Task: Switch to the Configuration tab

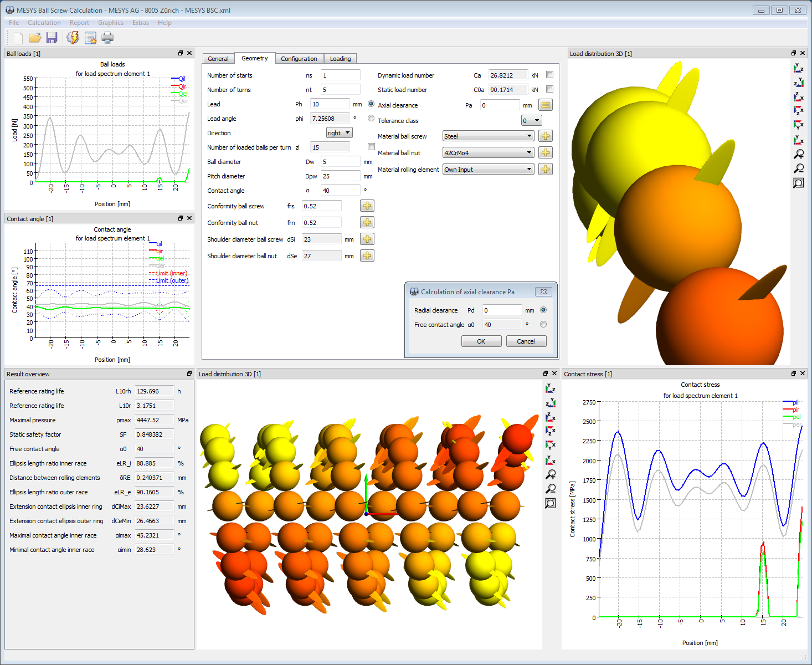Action: tap(299, 59)
